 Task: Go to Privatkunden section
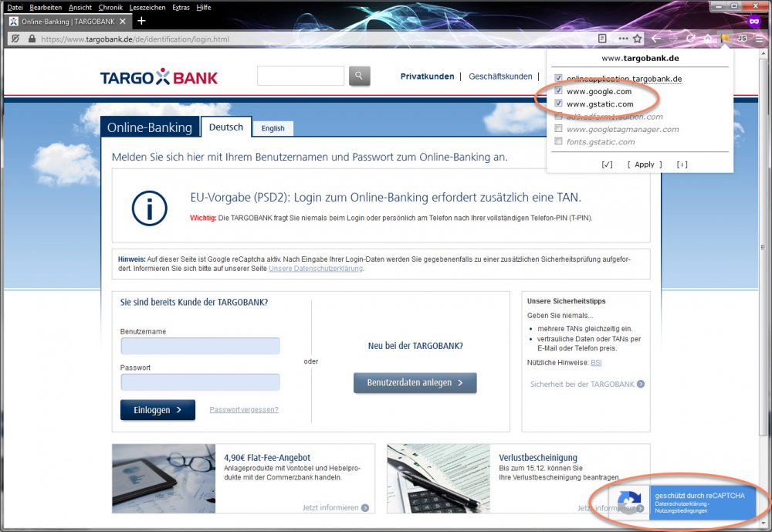point(427,76)
